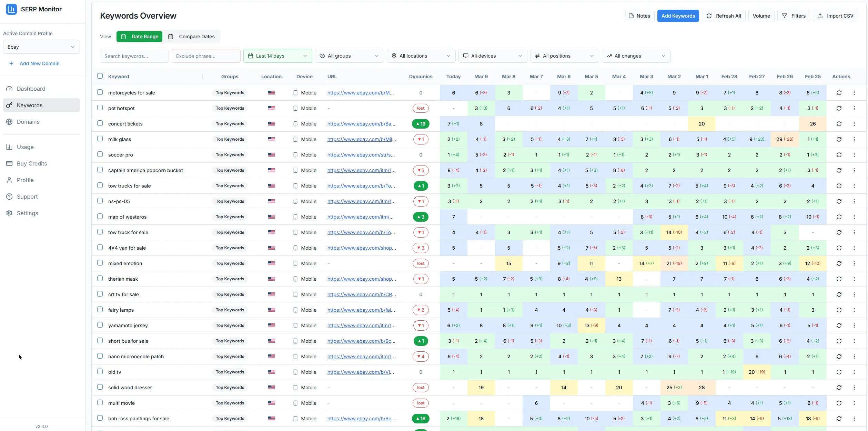The height and width of the screenshot is (431, 868).
Task: Open the milk glass ebay URL
Action: tap(361, 139)
